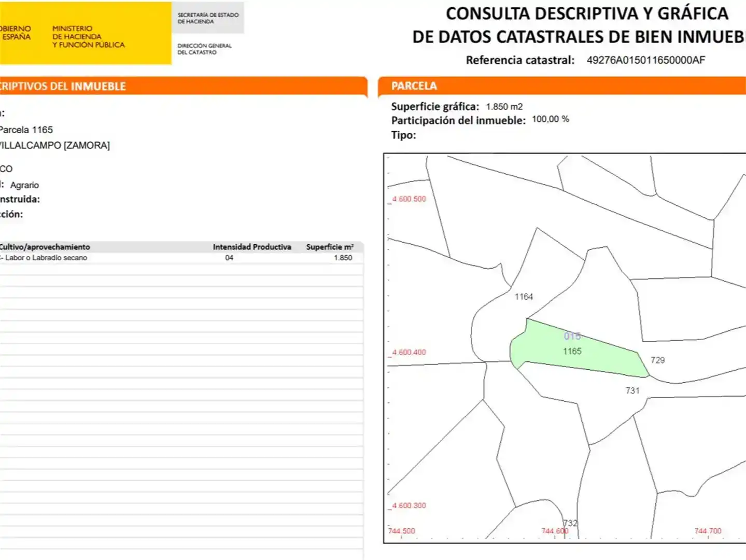Click the map coordinate label 4.600.300
746x560 pixels.
409,506
